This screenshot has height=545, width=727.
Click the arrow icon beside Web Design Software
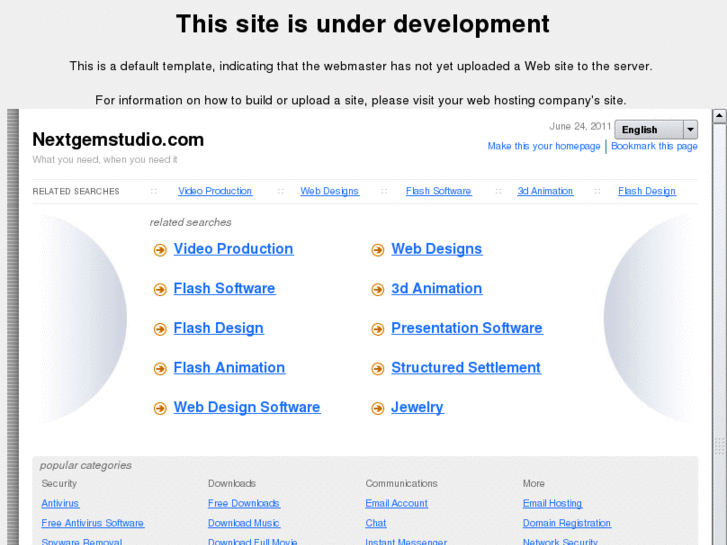[160, 409]
